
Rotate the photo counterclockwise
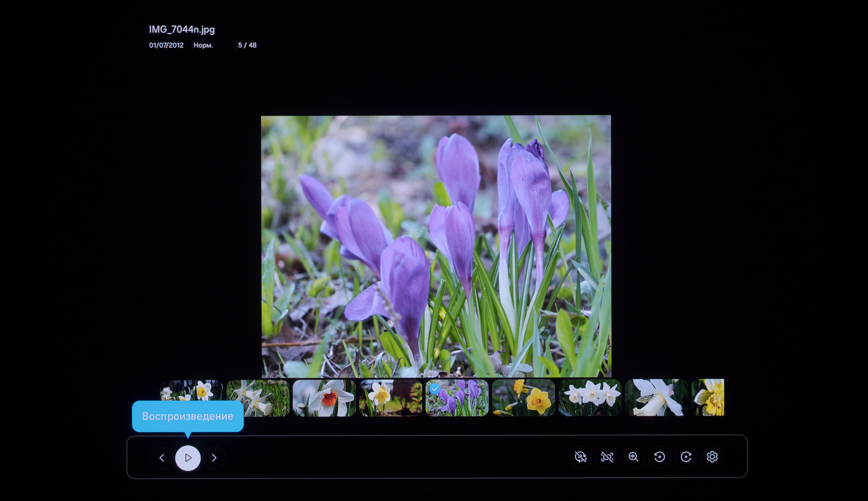pos(660,457)
